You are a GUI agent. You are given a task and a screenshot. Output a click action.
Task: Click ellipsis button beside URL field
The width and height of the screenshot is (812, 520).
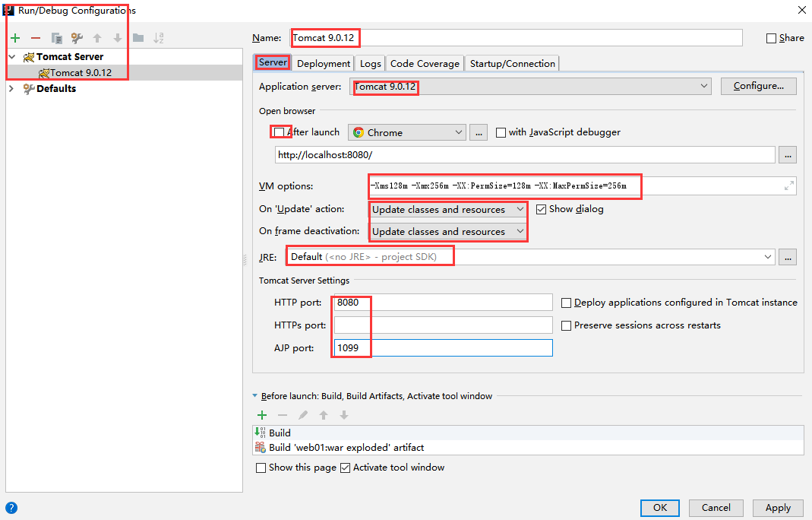coord(788,155)
